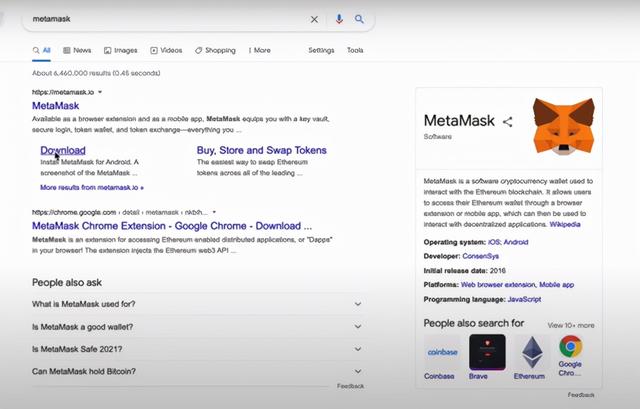This screenshot has width=640, height=409.
Task: Open MetaMask Chrome Extension result link
Action: click(x=172, y=226)
